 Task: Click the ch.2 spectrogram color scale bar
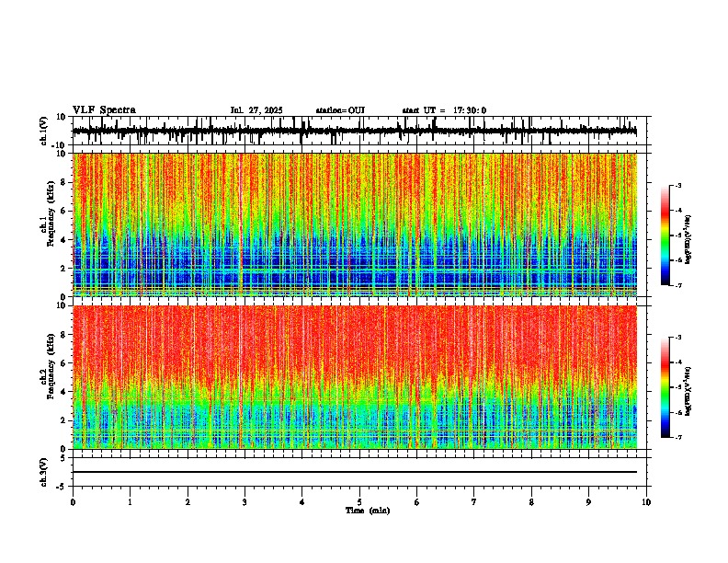tap(665, 387)
